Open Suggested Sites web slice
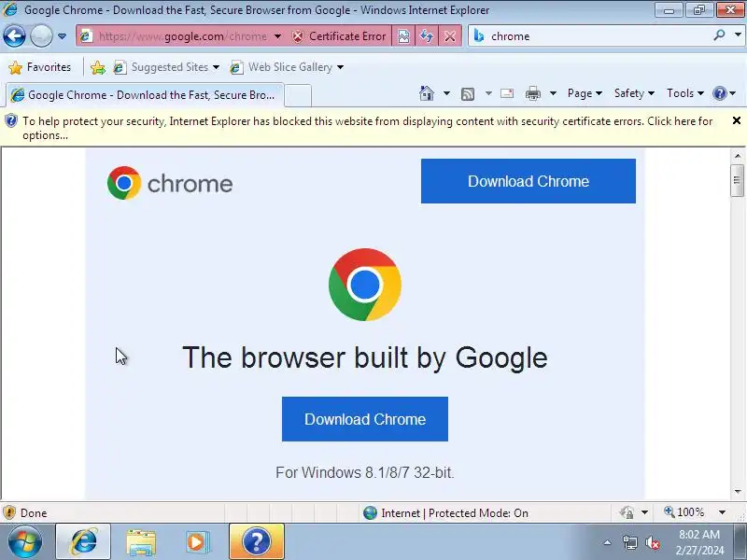Viewport: 747px width, 560px height. pyautogui.click(x=166, y=67)
